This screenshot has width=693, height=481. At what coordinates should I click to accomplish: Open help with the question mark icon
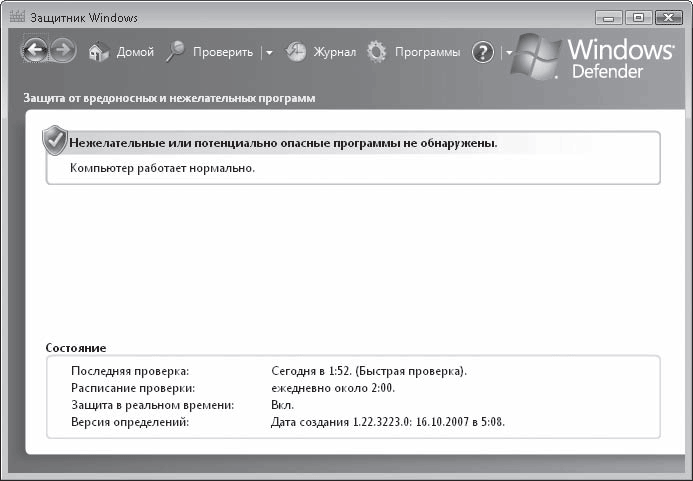pos(483,53)
